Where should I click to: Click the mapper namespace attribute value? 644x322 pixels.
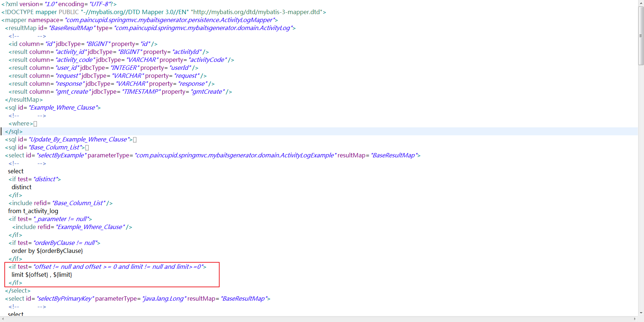(170, 20)
